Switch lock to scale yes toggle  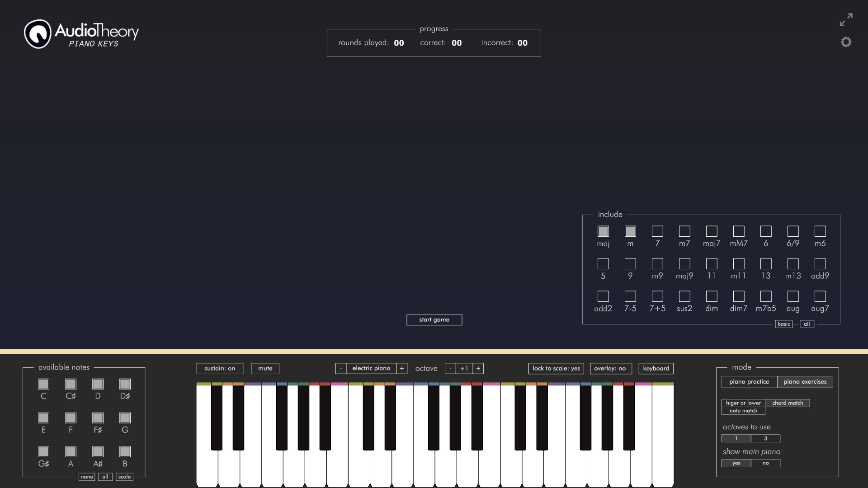[x=556, y=368]
